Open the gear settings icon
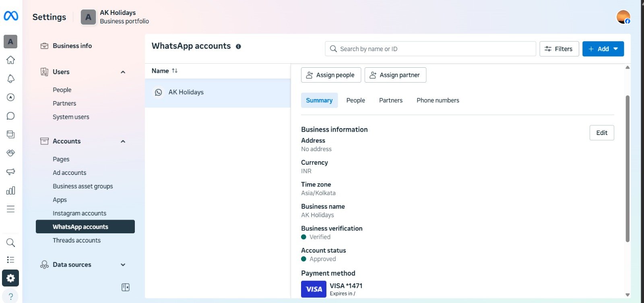 click(10, 278)
